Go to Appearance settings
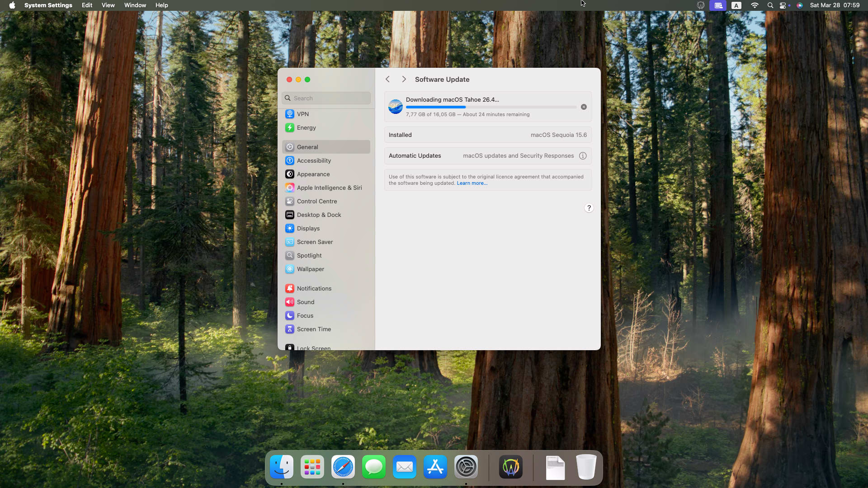The image size is (868, 488). coord(326,174)
